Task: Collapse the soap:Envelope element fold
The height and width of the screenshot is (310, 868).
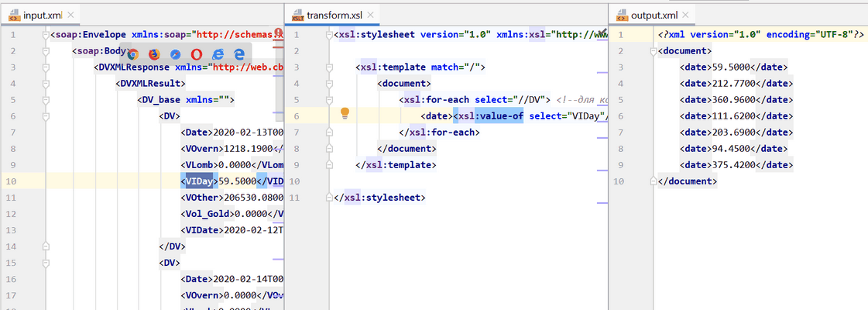Action: point(46,34)
